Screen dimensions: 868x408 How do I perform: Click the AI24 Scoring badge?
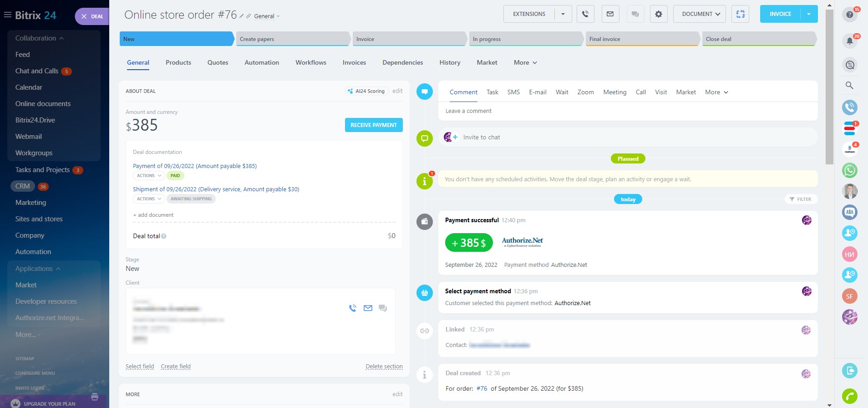coord(366,91)
